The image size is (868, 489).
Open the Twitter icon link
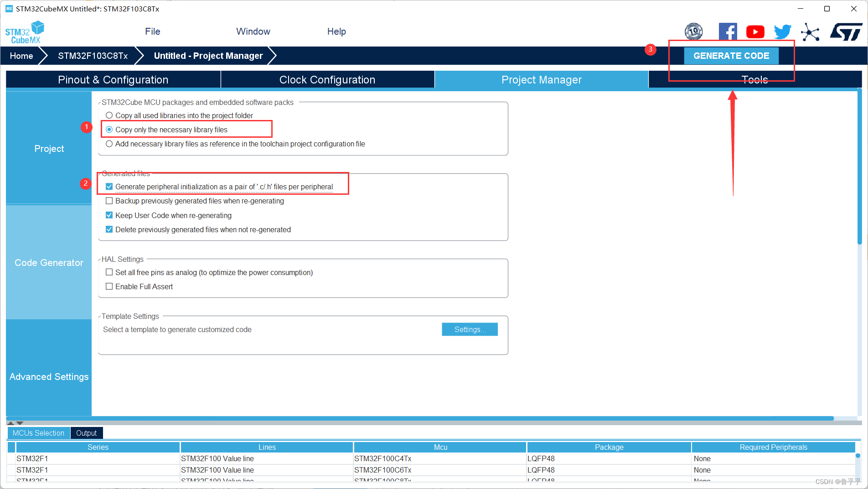tap(782, 31)
